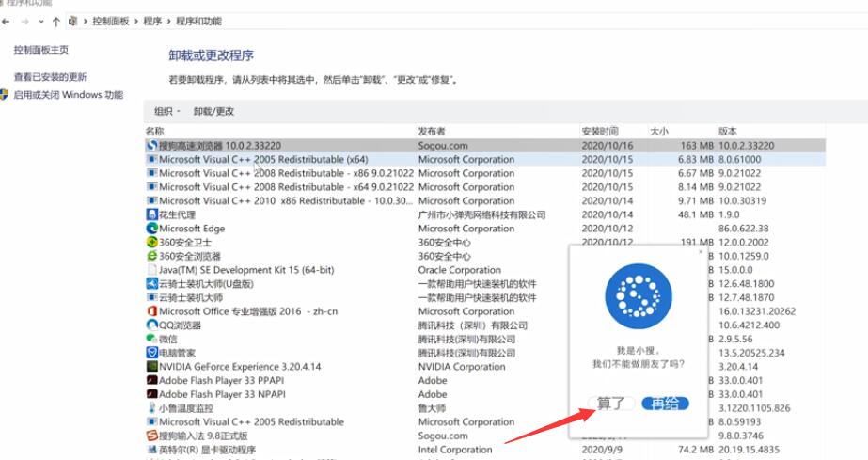Viewport: 868px width, 460px height.
Task: Click the 360安全浏览器 program icon
Action: (151, 256)
